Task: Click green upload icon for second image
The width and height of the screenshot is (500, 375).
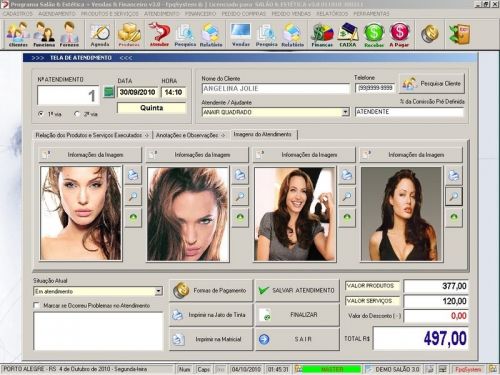Action: tap(240, 218)
